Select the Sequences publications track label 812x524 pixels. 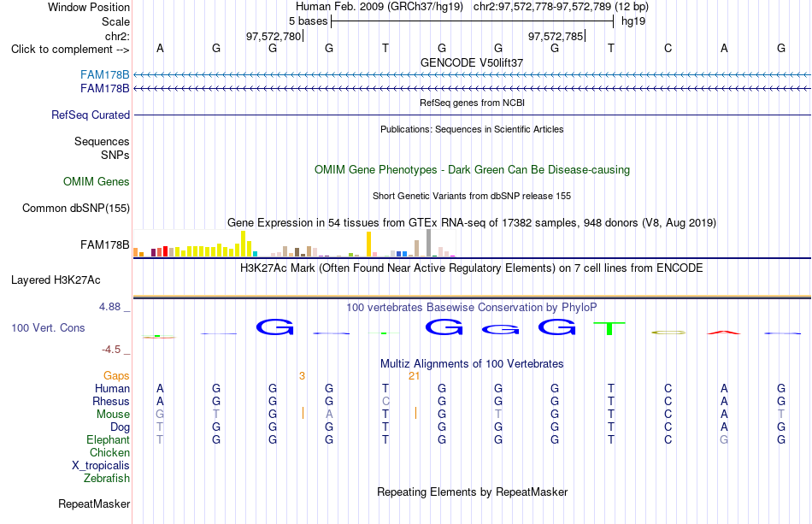coord(102,141)
